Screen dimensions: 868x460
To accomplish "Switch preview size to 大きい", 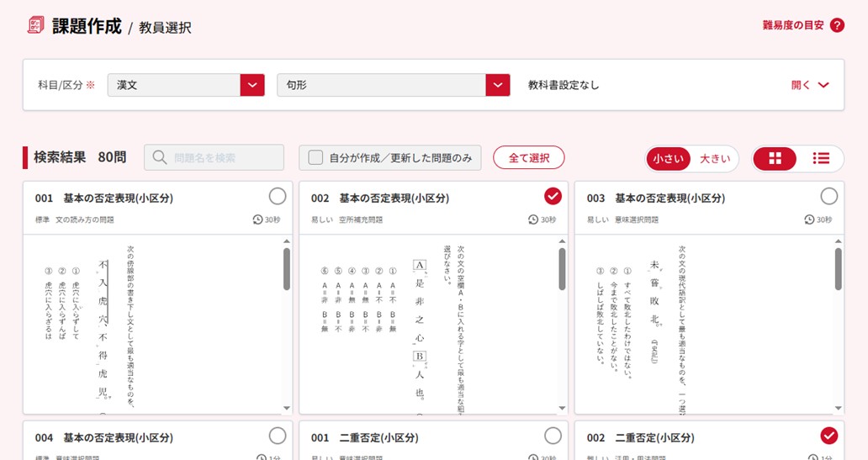I will coord(715,159).
